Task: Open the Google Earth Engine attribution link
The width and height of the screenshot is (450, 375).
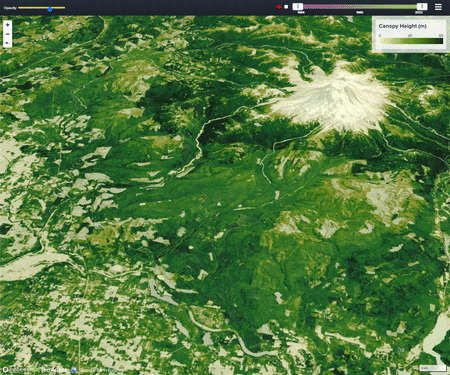Action: coord(100,370)
